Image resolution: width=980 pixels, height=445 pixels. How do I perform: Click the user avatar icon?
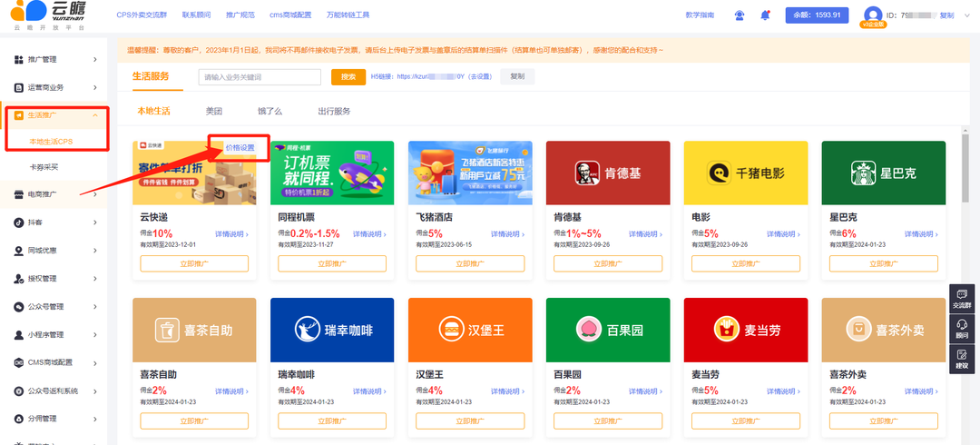tap(873, 15)
